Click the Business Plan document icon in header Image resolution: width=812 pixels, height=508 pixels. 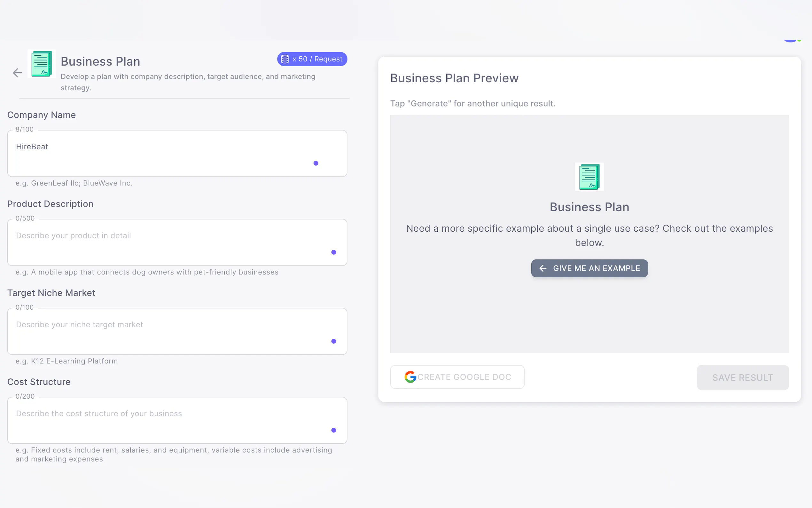coord(42,64)
